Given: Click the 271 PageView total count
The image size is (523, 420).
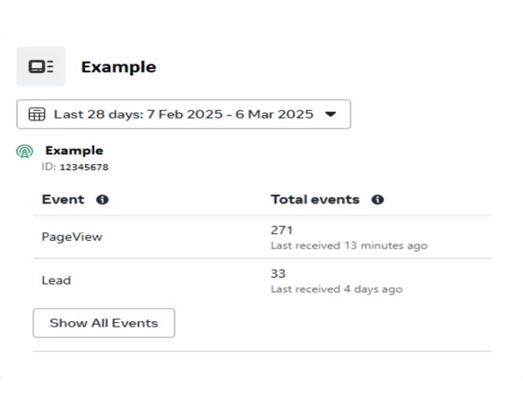Looking at the screenshot, I should pyautogui.click(x=281, y=231).
